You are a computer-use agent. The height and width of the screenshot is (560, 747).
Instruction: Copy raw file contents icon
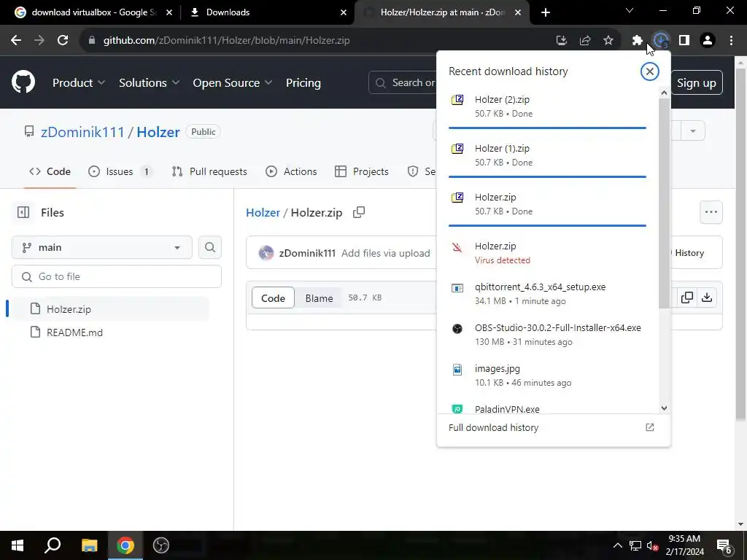click(687, 297)
